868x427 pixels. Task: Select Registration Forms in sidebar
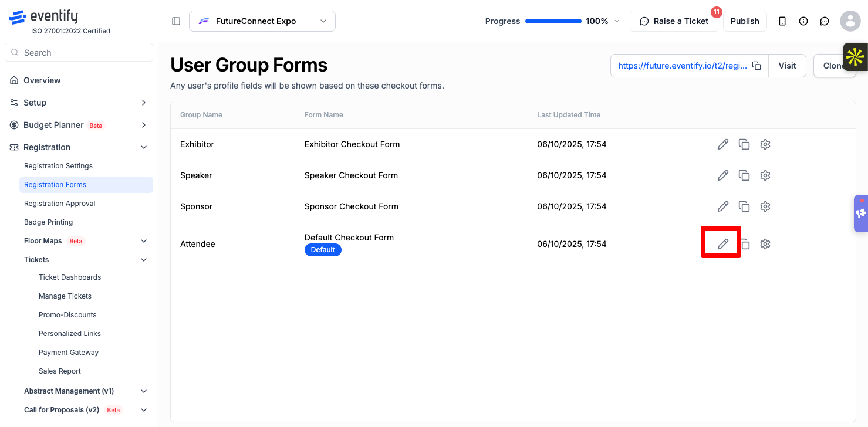click(86, 185)
